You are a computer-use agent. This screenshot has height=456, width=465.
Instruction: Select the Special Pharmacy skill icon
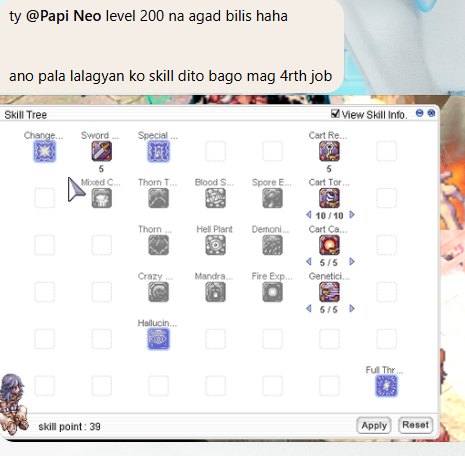(158, 151)
